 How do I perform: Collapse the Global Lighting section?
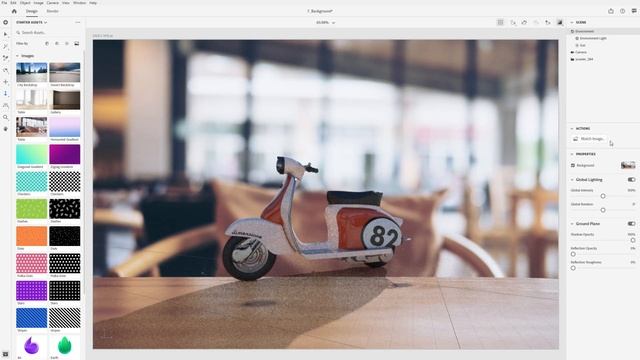tap(572, 180)
